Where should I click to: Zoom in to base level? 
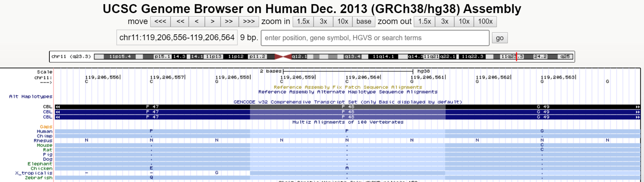click(364, 22)
